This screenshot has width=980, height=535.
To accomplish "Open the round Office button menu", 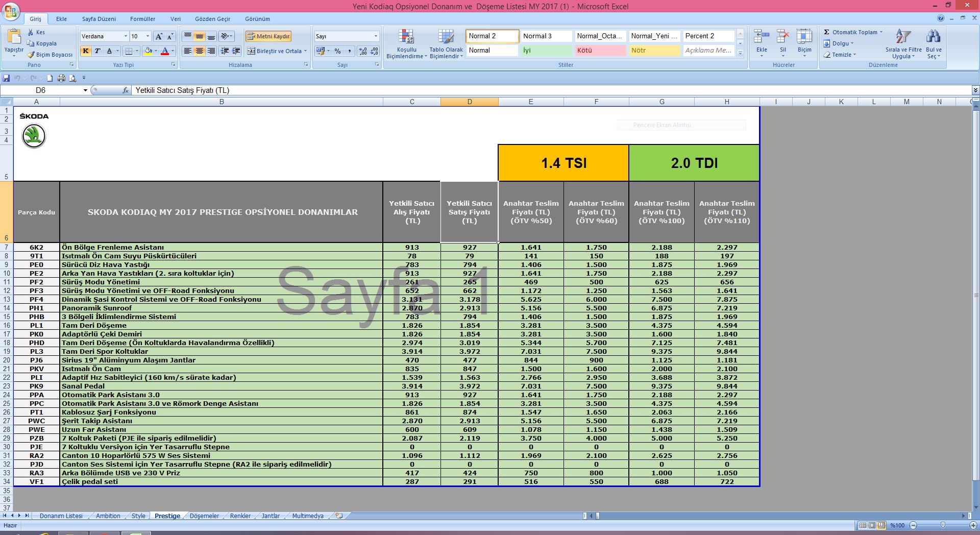I will (x=11, y=11).
